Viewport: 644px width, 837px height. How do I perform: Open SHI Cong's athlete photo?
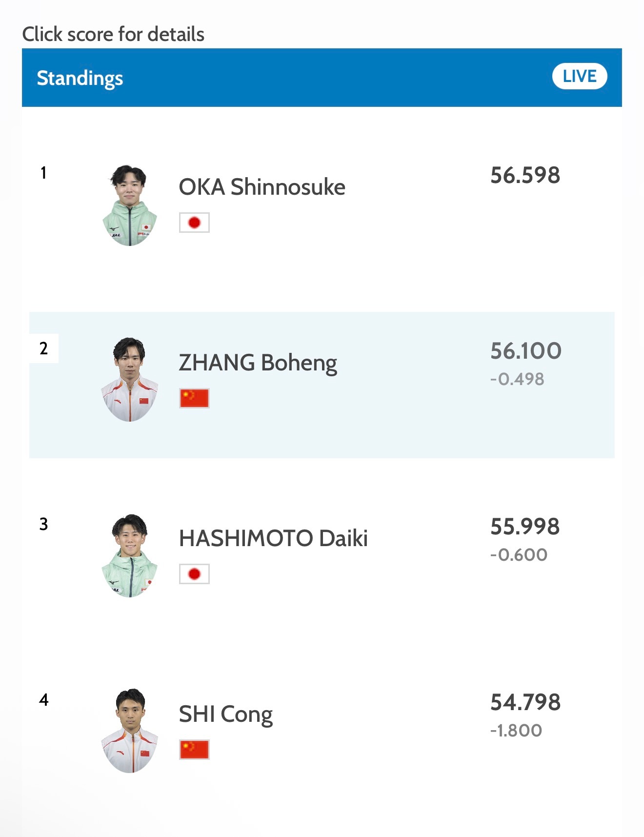130,731
